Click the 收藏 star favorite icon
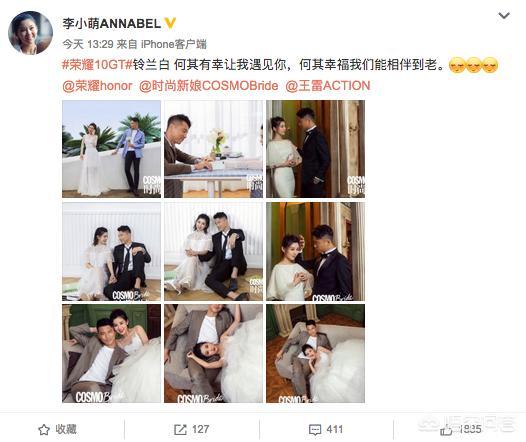 (x=44, y=430)
